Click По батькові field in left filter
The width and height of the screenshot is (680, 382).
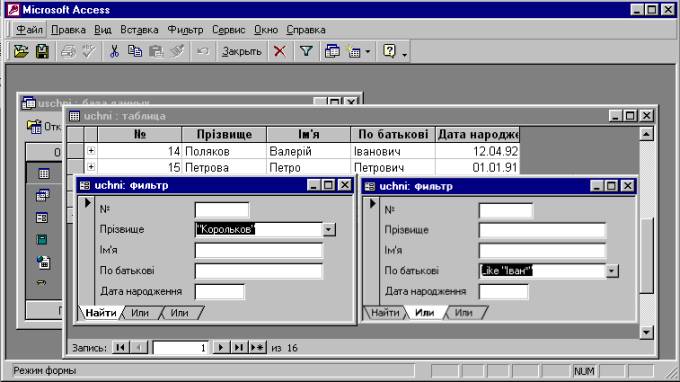259,271
